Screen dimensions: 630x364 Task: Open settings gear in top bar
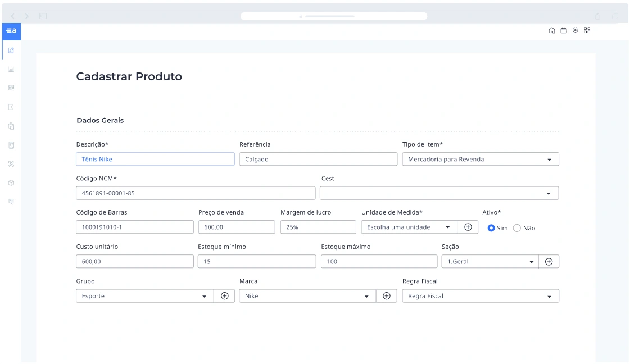pos(575,30)
